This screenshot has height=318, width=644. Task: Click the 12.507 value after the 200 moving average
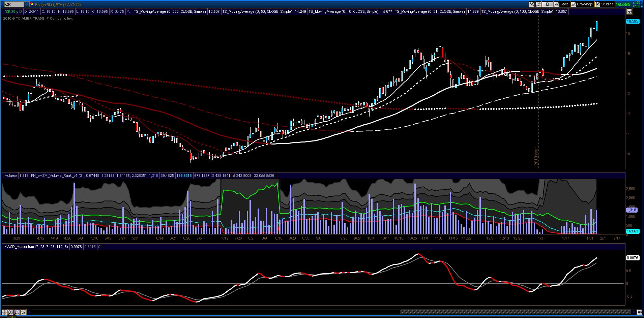(x=214, y=11)
